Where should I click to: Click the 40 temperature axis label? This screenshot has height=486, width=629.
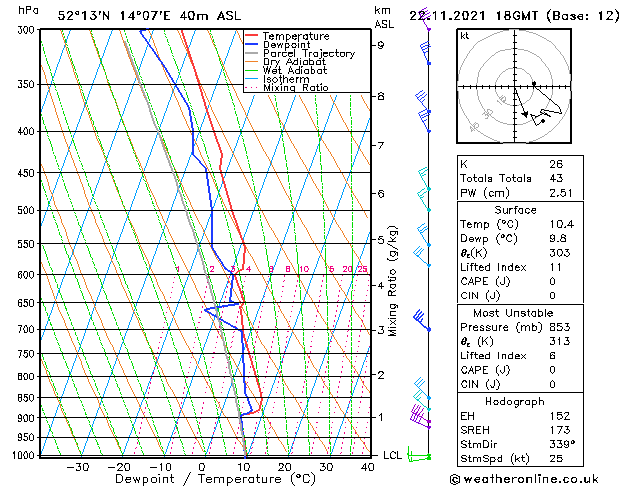click(x=367, y=467)
